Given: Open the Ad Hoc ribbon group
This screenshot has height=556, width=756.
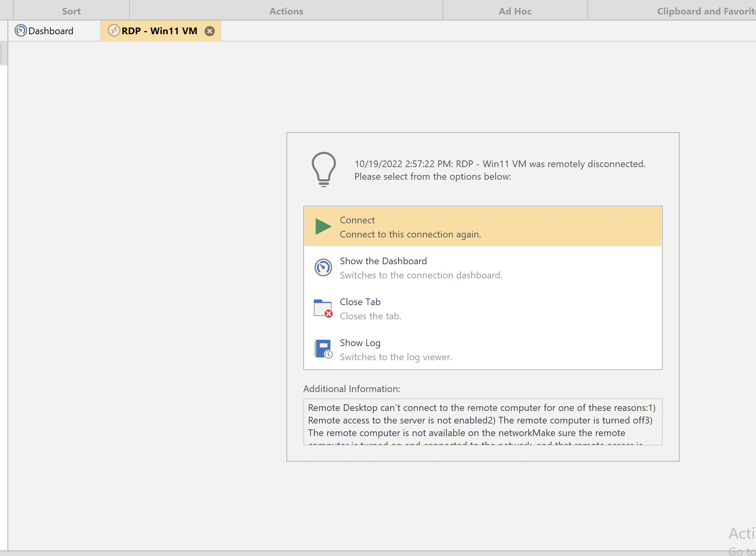Looking at the screenshot, I should click(515, 11).
